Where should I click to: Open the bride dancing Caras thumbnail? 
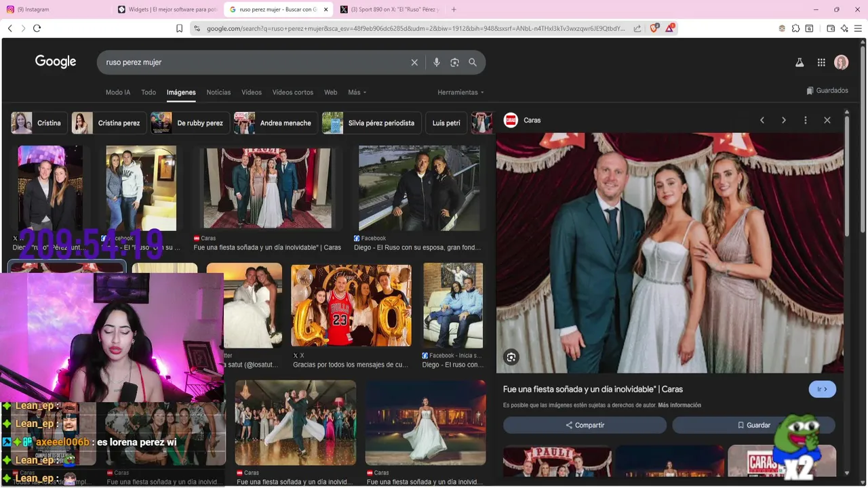(295, 422)
